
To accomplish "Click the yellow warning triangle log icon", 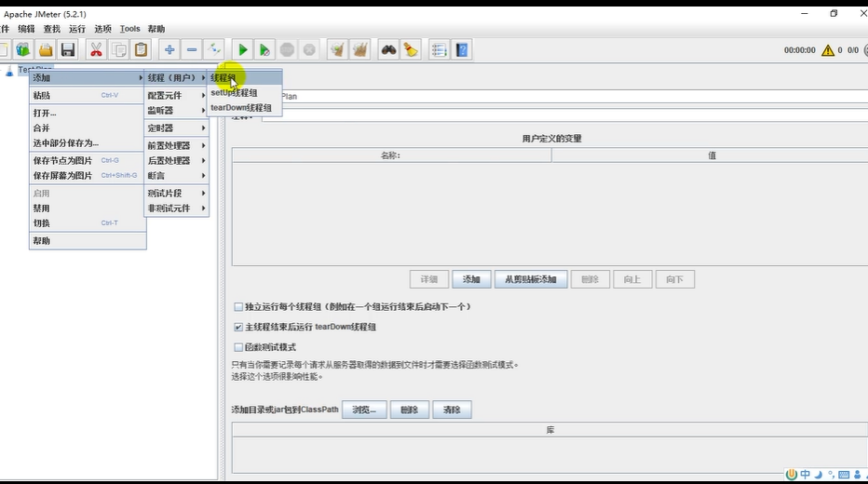I will tap(828, 50).
